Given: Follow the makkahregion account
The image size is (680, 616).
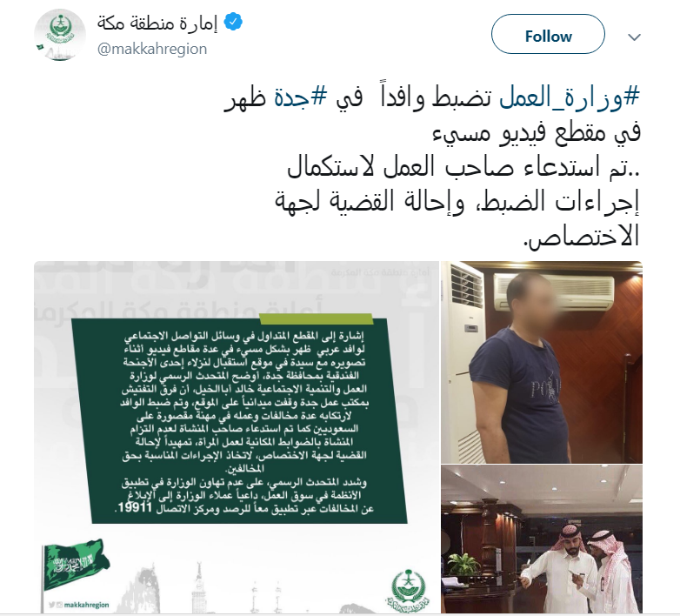Looking at the screenshot, I should point(548,36).
